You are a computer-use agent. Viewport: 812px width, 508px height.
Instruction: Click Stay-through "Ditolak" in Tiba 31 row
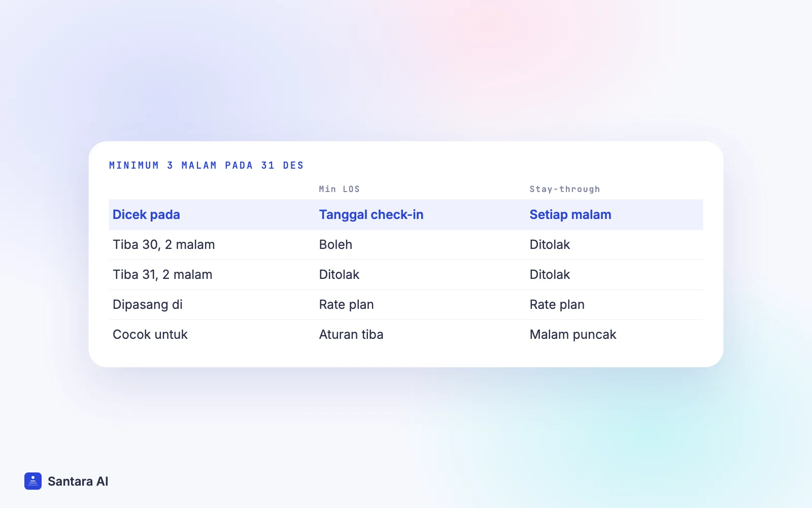pos(550,275)
